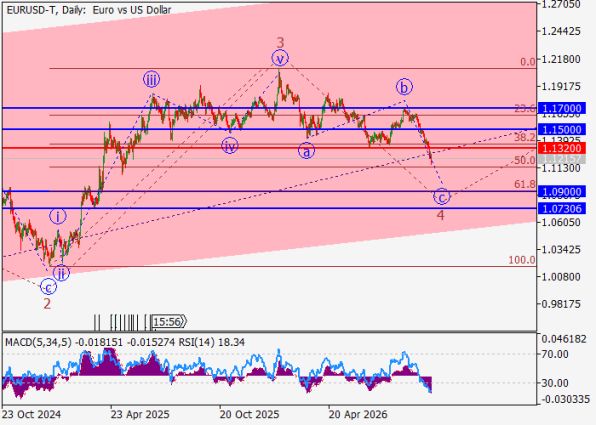Select the circled wave ii label

click(61, 273)
